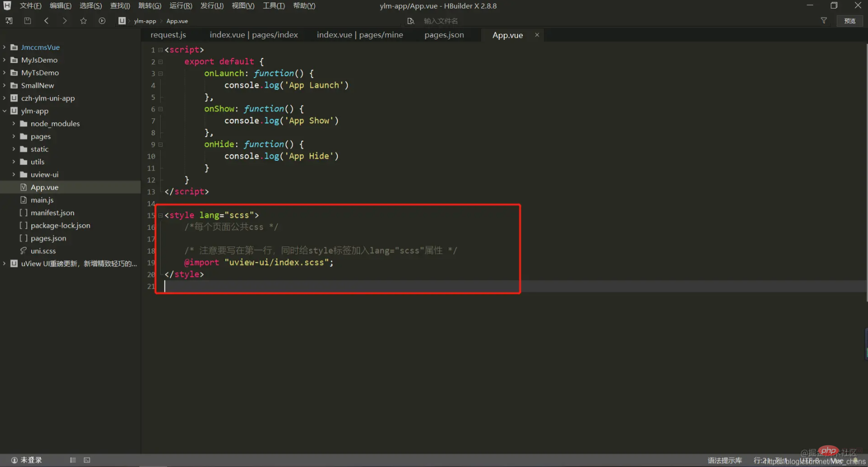Expand the uView UI project arrow
Image resolution: width=868 pixels, height=467 pixels.
5,263
